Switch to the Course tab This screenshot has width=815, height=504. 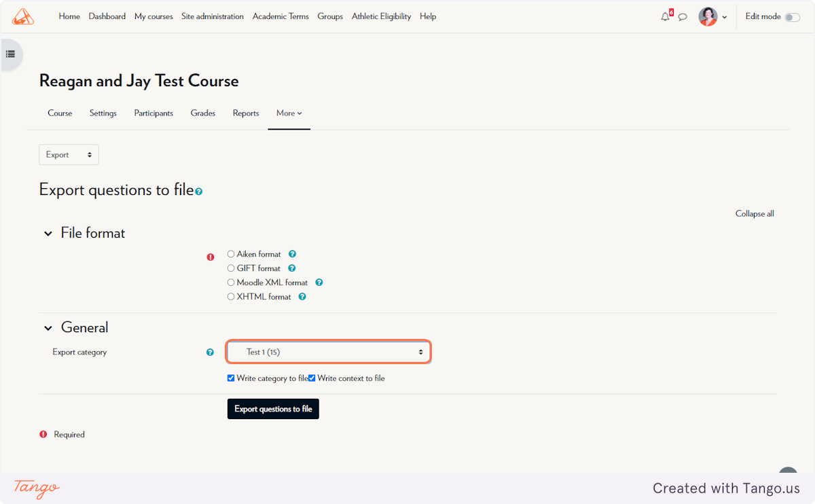(x=60, y=113)
